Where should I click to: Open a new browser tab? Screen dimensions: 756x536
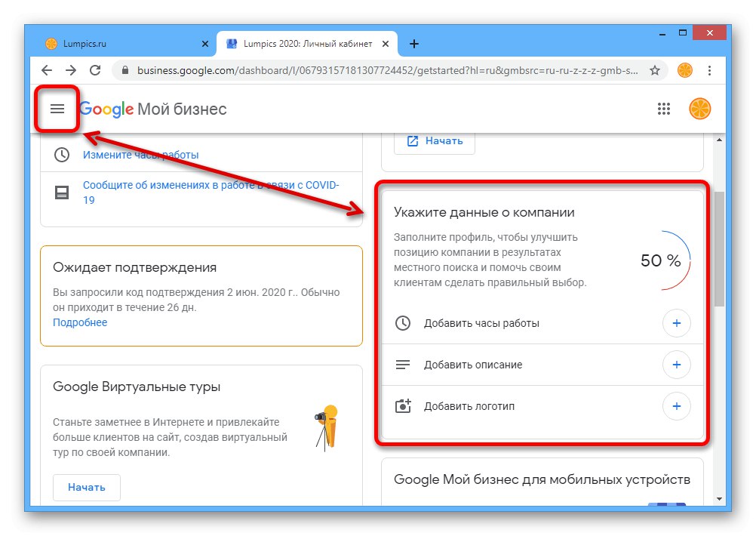pos(414,44)
